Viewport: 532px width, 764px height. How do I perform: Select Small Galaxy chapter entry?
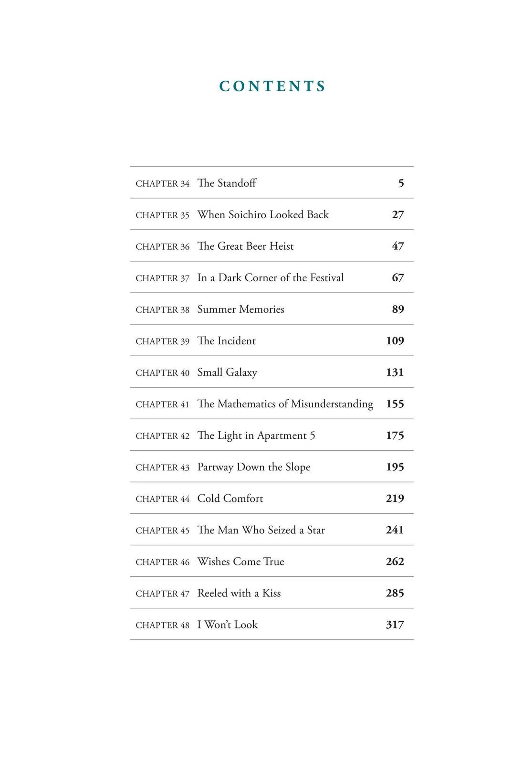271,372
